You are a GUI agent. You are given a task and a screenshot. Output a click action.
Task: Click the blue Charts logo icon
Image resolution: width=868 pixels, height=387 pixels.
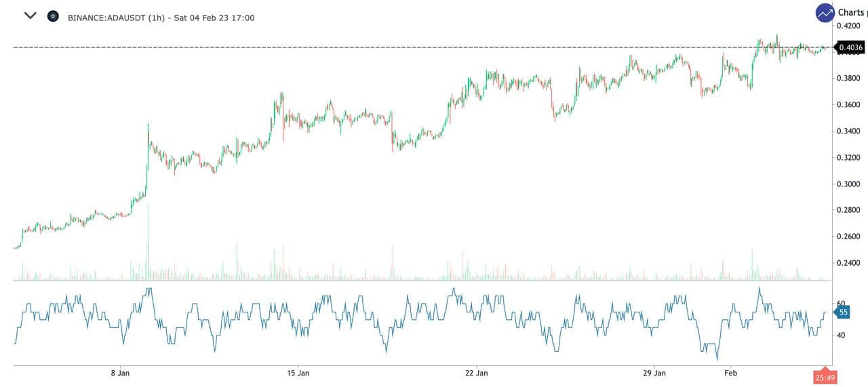[825, 13]
